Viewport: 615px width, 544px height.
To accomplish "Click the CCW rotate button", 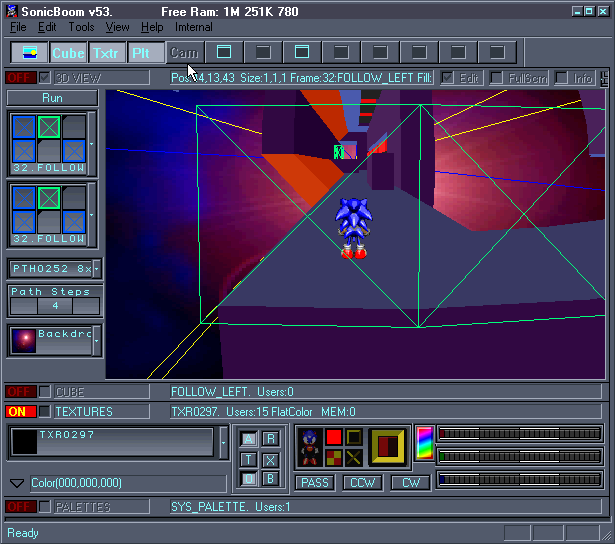I will tap(362, 482).
